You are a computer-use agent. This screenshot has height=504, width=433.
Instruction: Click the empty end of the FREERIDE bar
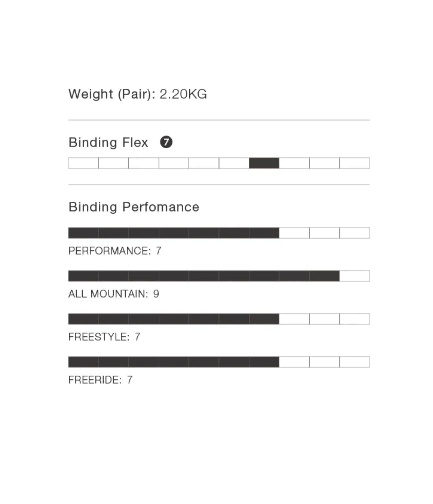click(325, 362)
